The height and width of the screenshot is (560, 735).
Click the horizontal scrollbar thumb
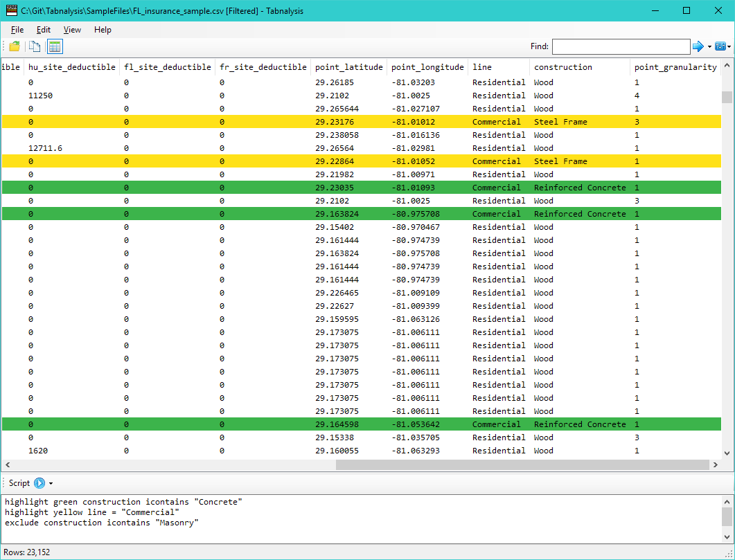tap(522, 464)
